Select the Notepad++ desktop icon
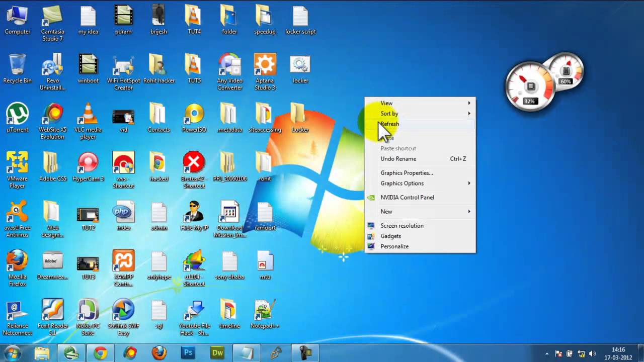This screenshot has height=362, width=644. 265,314
